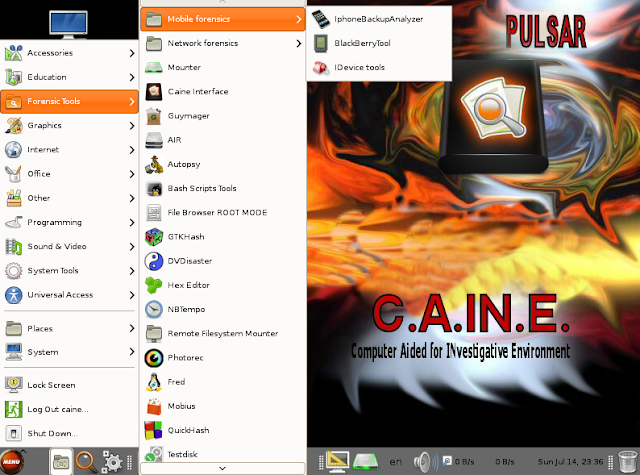Image resolution: width=640 pixels, height=475 pixels.
Task: Launch BlackBerryTool
Action: pos(379,43)
